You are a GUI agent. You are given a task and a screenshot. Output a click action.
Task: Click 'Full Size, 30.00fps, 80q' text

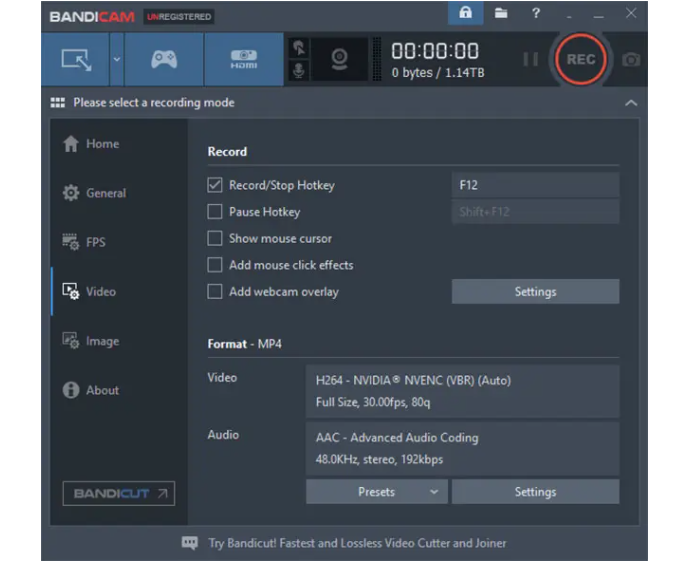[x=373, y=403]
